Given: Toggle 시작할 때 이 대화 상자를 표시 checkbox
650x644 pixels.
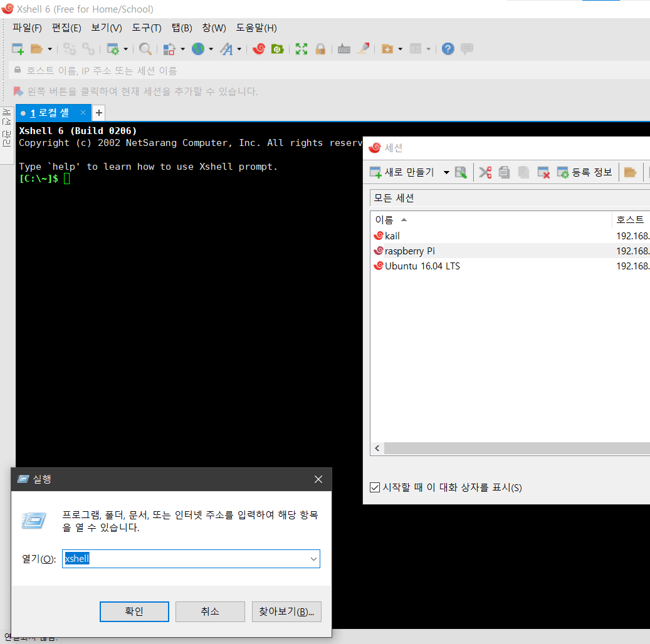Looking at the screenshot, I should pyautogui.click(x=375, y=487).
